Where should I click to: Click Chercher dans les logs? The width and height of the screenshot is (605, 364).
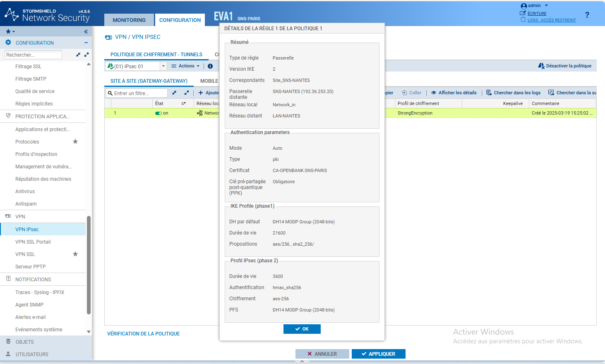[513, 93]
